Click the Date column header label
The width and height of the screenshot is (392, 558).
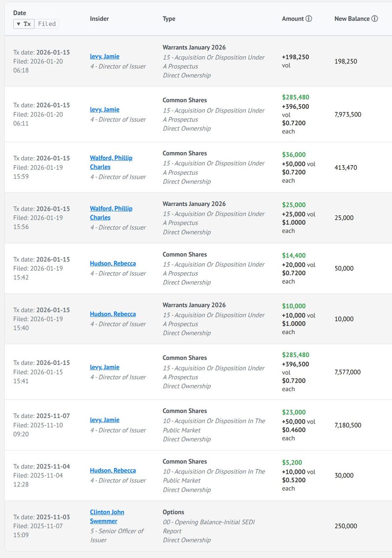click(x=20, y=13)
